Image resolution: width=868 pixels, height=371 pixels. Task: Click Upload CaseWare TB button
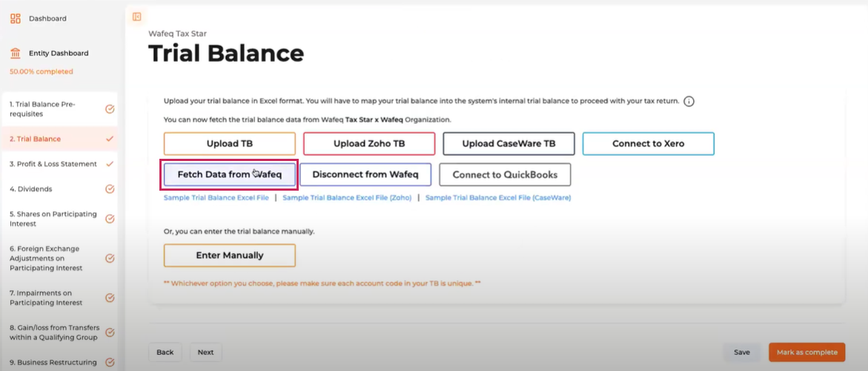[x=508, y=144]
